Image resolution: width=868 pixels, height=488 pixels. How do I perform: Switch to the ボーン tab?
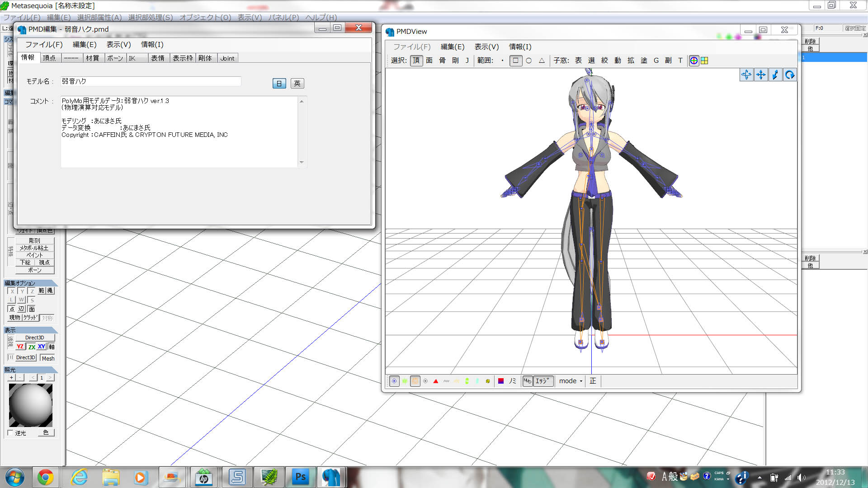click(x=115, y=58)
